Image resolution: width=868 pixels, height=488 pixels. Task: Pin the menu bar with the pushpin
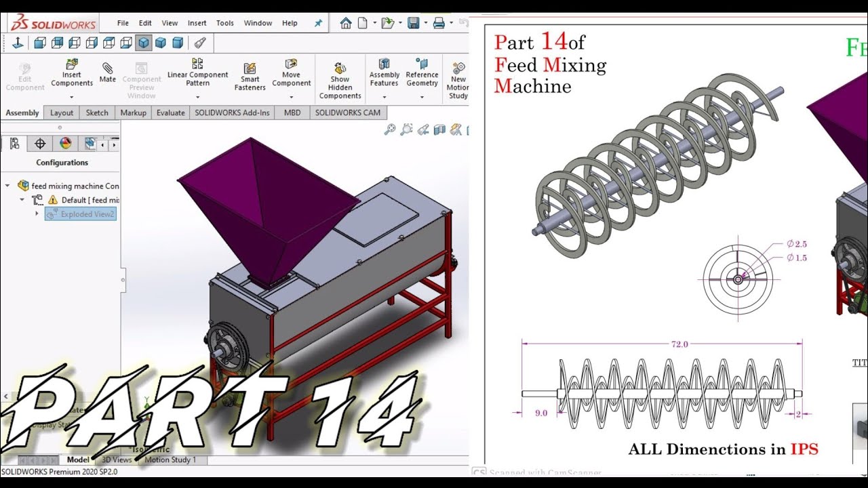pos(318,23)
